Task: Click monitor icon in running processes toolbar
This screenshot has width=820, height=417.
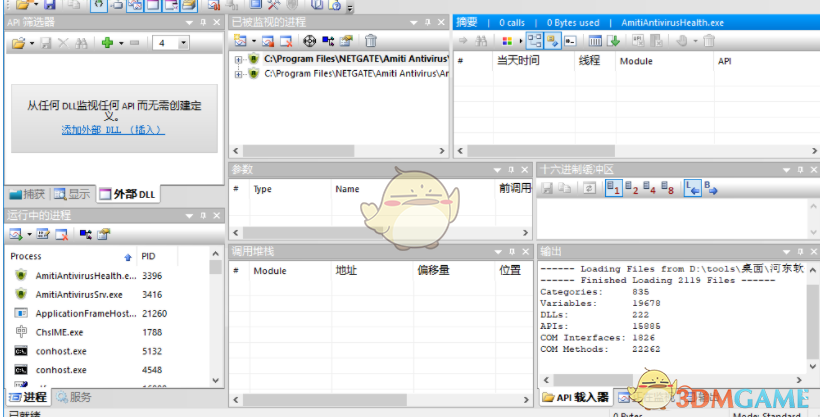Action: tap(16, 234)
